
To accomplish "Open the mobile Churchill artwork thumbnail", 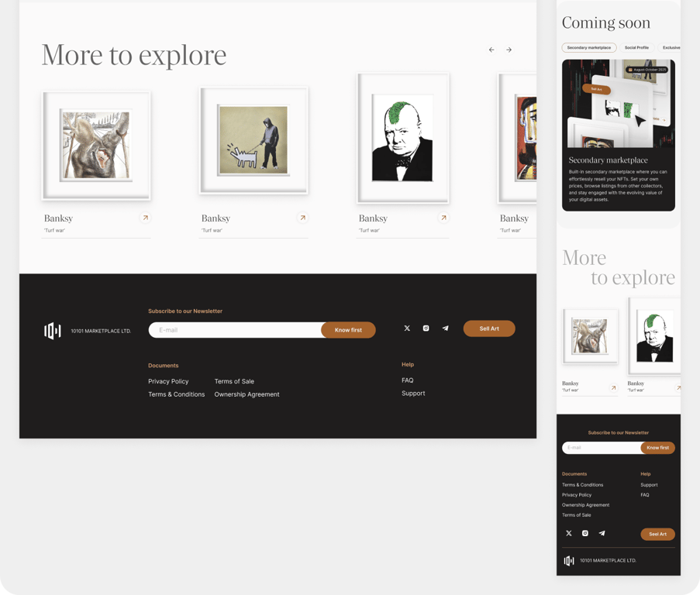I will point(654,337).
